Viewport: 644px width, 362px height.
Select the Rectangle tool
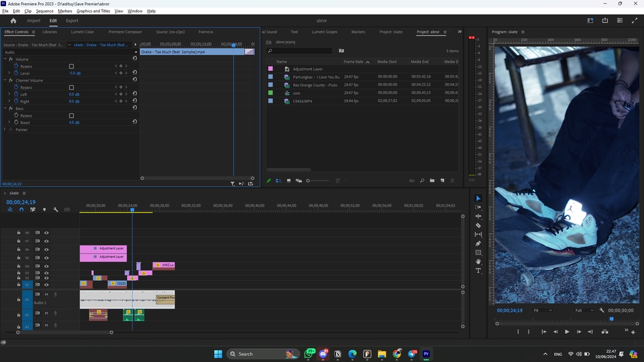478,253
